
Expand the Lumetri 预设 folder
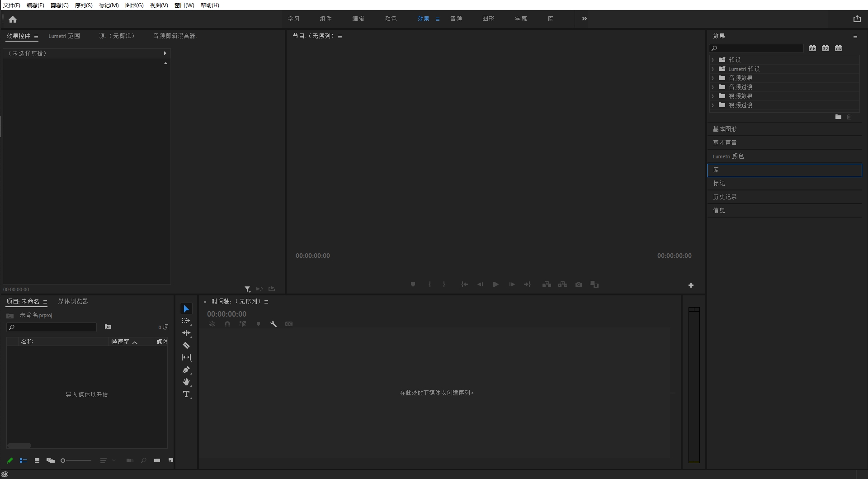713,69
